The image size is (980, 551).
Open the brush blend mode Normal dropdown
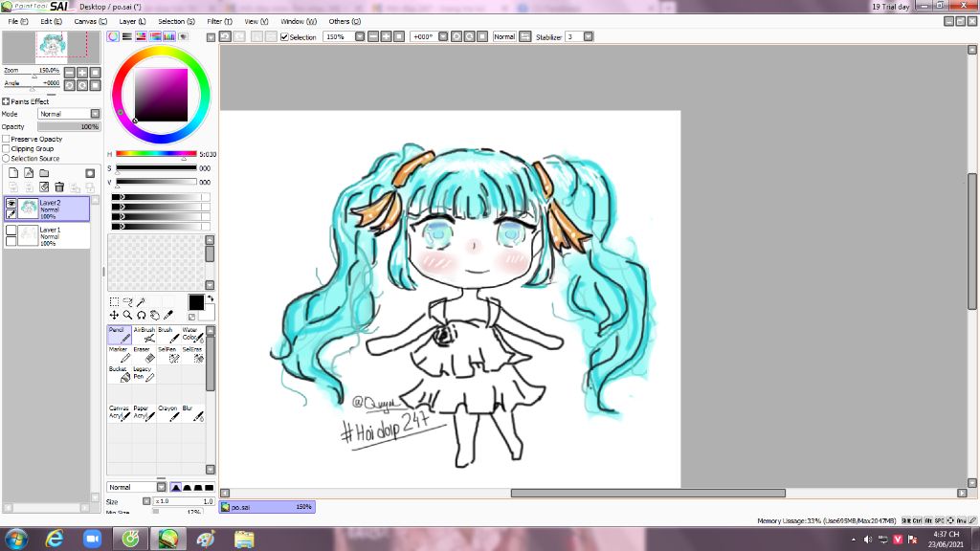coord(136,487)
